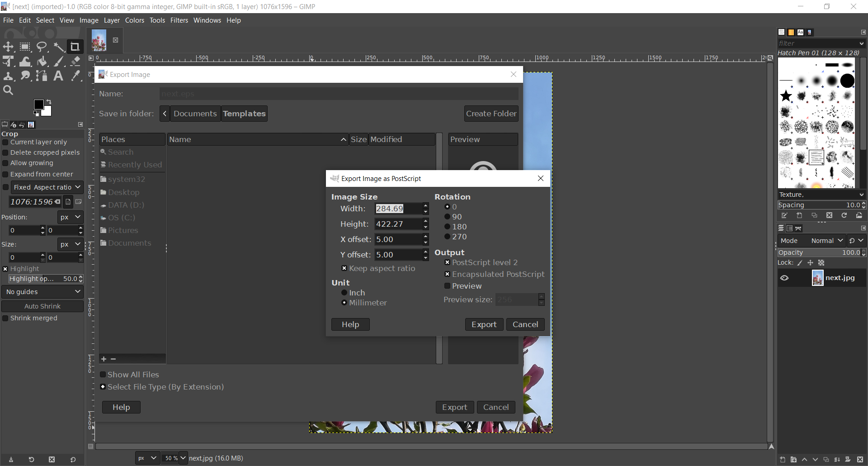Select the Text tool
The width and height of the screenshot is (868, 466).
point(58,76)
